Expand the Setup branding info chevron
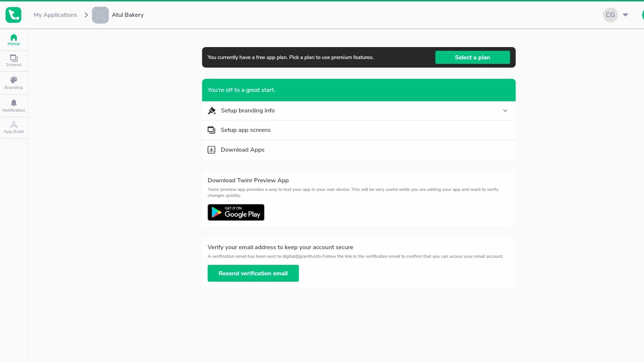644x362 pixels. (x=505, y=111)
